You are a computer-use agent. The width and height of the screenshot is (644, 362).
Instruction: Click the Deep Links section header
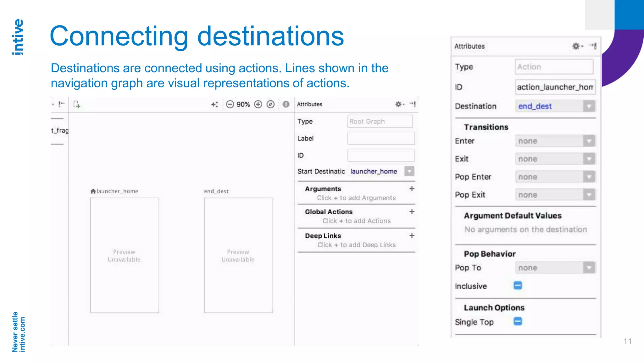coord(323,236)
